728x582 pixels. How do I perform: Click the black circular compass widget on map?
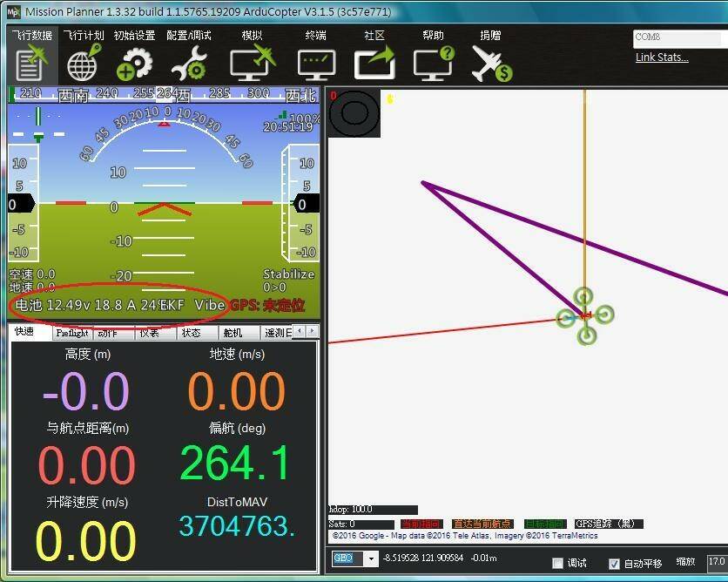tap(354, 113)
